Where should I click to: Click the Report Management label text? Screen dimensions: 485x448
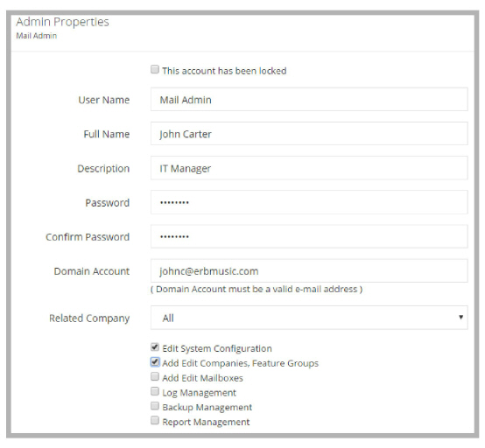206,422
